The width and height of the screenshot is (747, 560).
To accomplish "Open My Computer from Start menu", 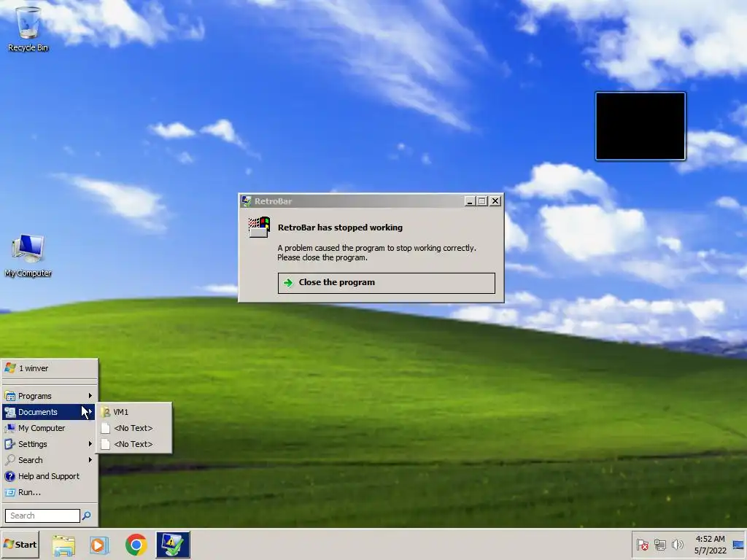I will (x=50, y=428).
